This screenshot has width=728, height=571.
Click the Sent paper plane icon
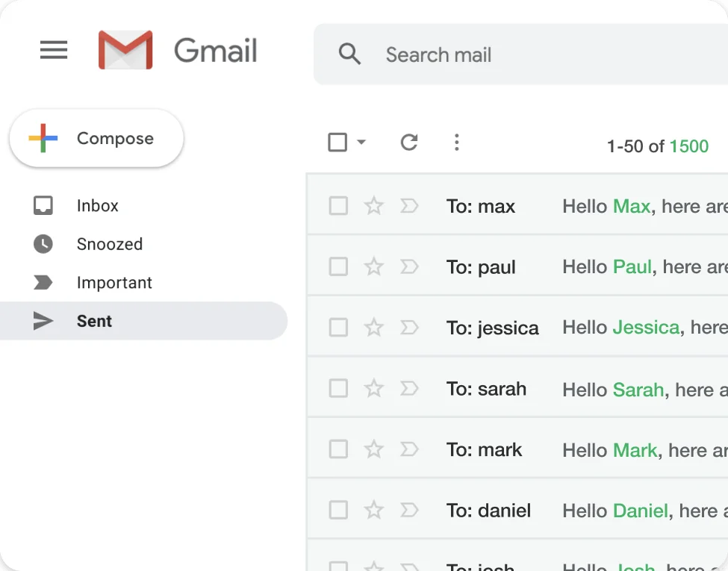point(43,321)
